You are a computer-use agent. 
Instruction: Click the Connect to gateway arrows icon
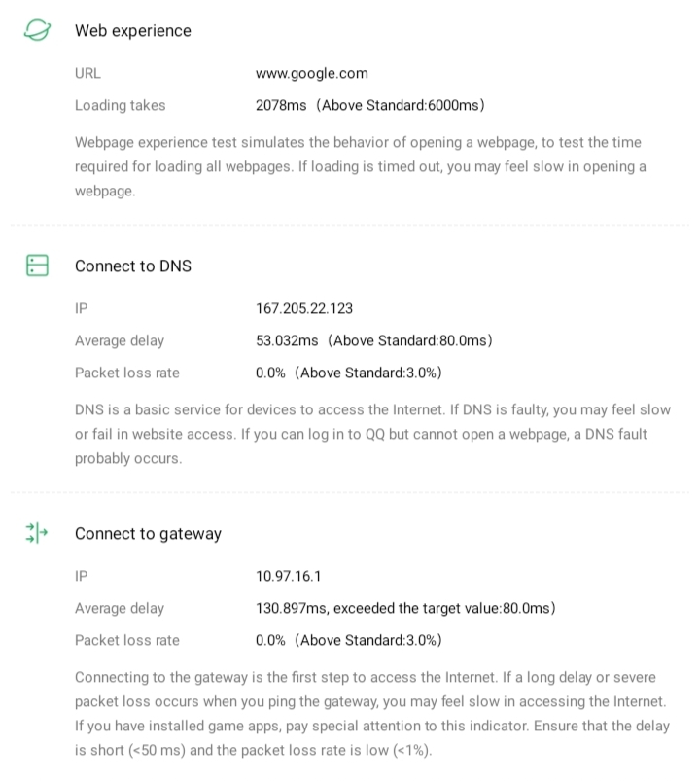(37, 533)
